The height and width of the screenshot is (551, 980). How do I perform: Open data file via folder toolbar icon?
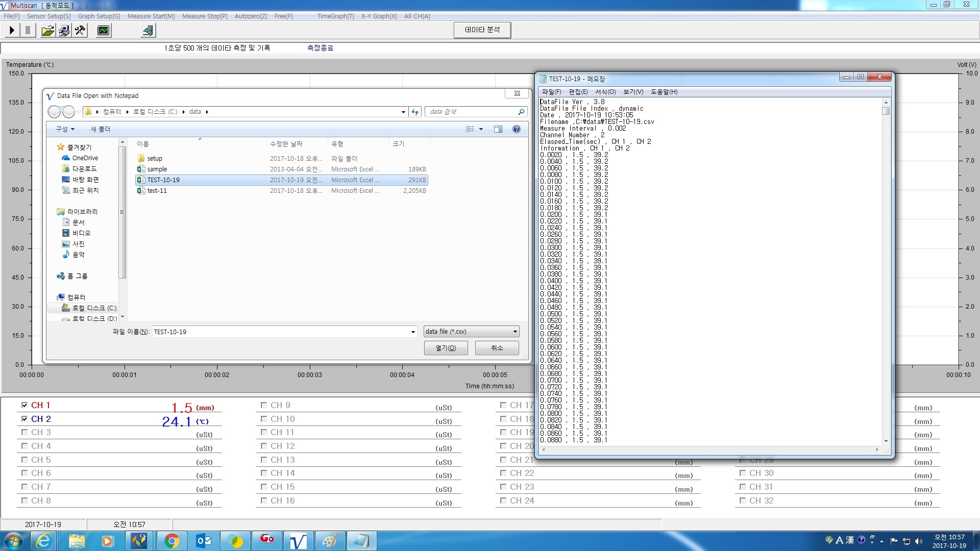(47, 31)
